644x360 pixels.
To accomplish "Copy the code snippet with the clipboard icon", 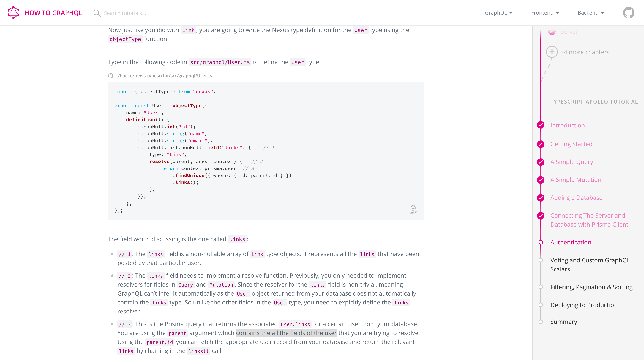I will click(x=413, y=209).
